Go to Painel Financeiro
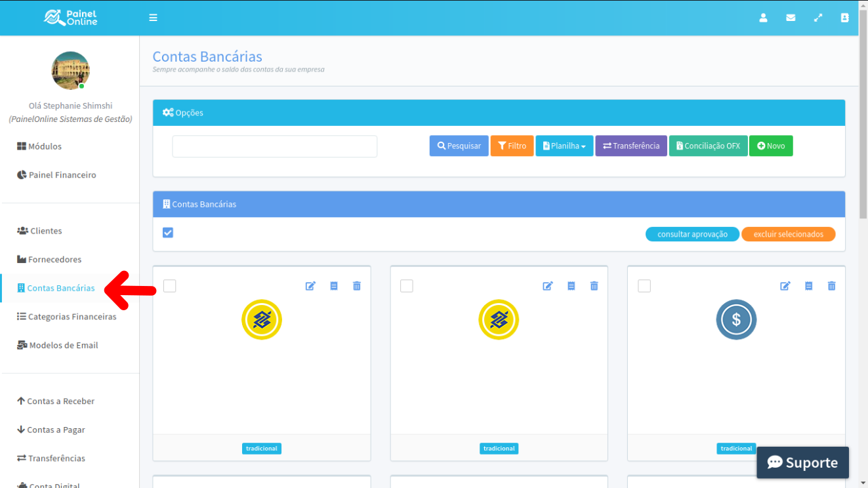868x488 pixels. (56, 175)
